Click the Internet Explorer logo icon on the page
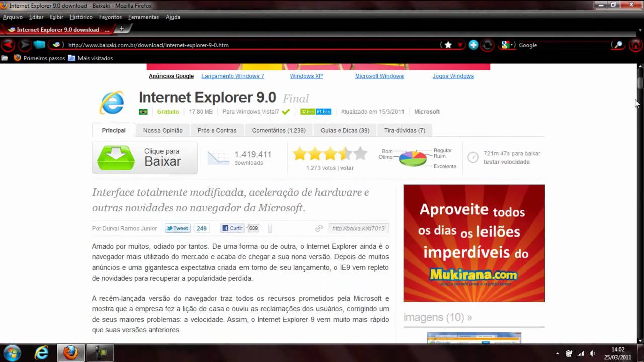644x362 pixels. (112, 103)
